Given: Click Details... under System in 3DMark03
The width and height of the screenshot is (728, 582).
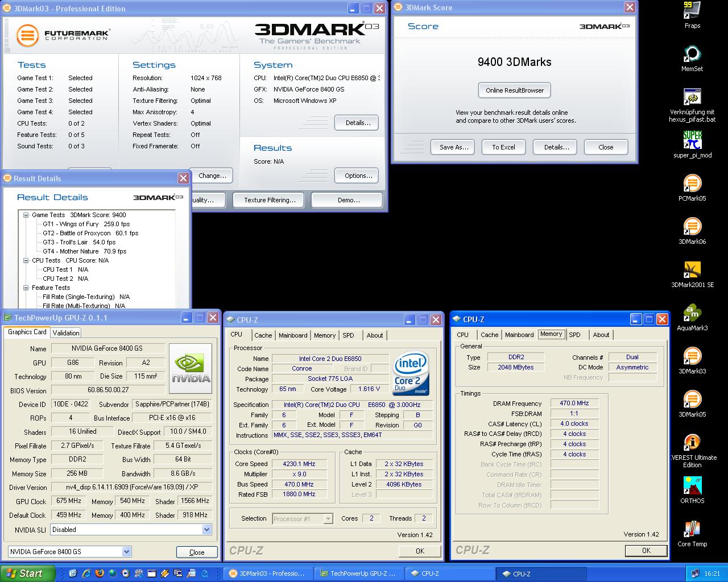Looking at the screenshot, I should [358, 123].
